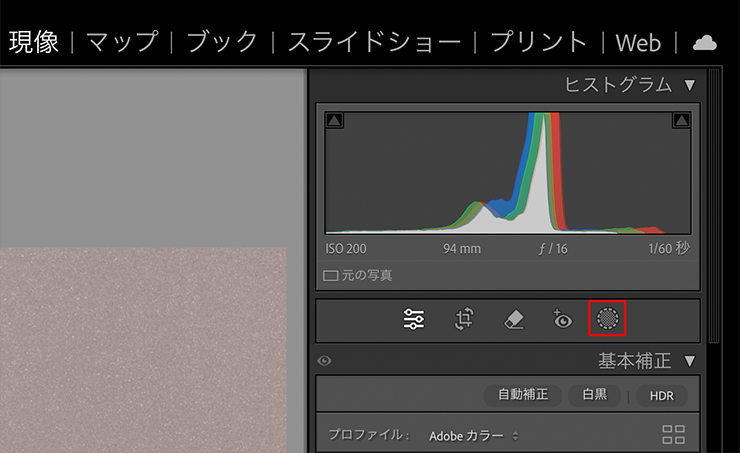Activate the Crop overlay tool
The height and width of the screenshot is (453, 740).
pos(464,319)
